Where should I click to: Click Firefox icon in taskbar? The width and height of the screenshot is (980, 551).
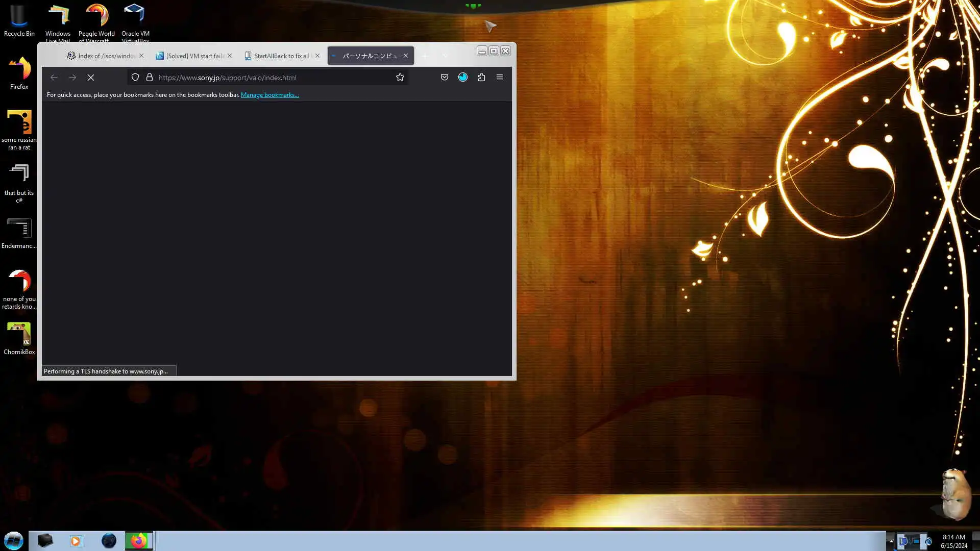pos(139,541)
